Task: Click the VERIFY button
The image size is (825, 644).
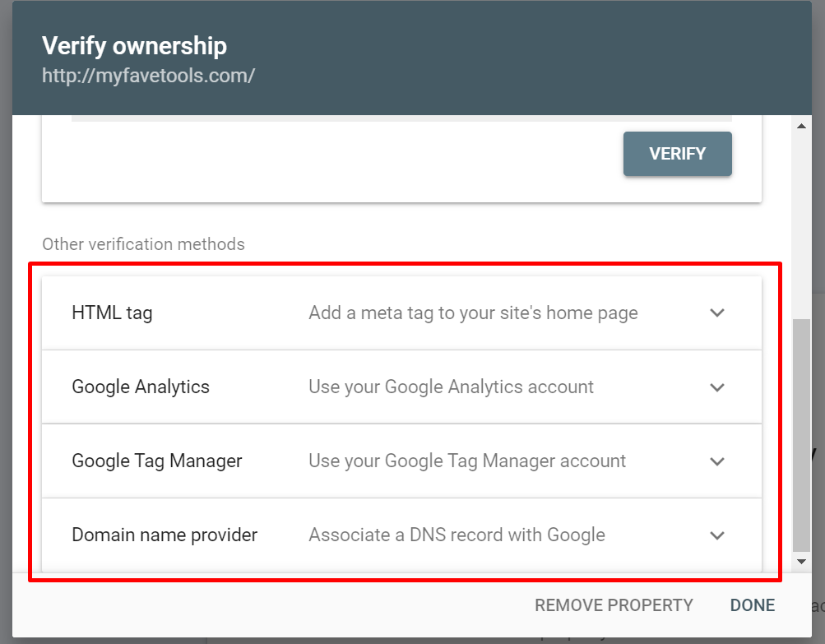Action: pos(677,154)
